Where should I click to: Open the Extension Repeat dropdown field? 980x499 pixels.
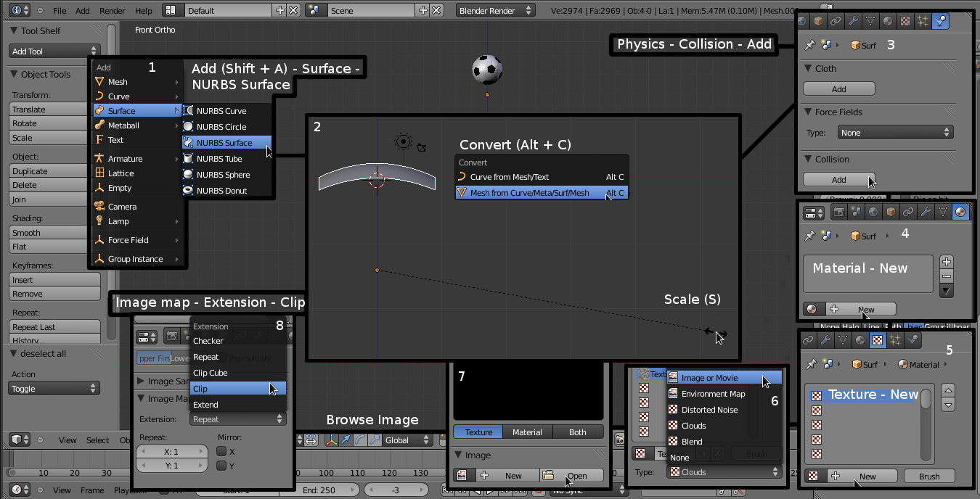click(238, 419)
